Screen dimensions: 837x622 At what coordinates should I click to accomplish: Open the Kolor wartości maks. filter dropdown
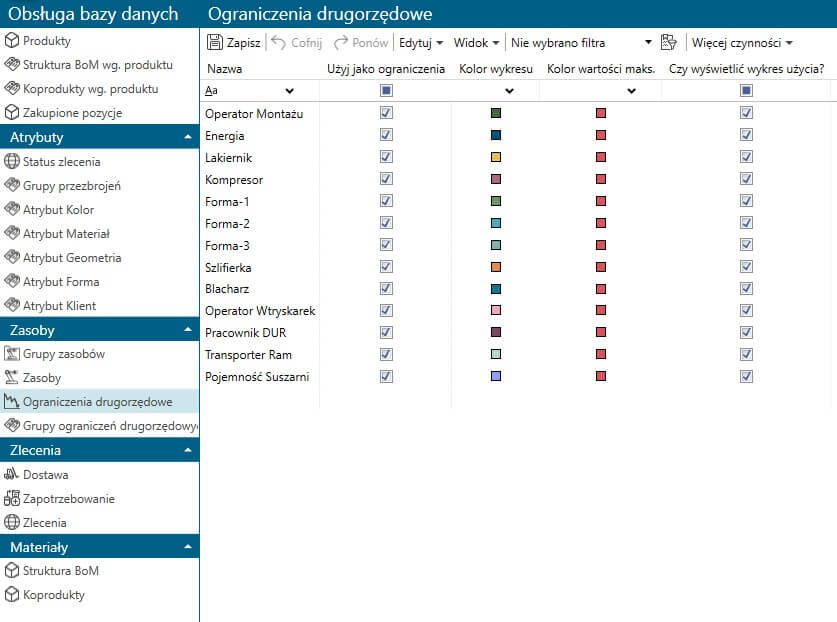coord(631,91)
